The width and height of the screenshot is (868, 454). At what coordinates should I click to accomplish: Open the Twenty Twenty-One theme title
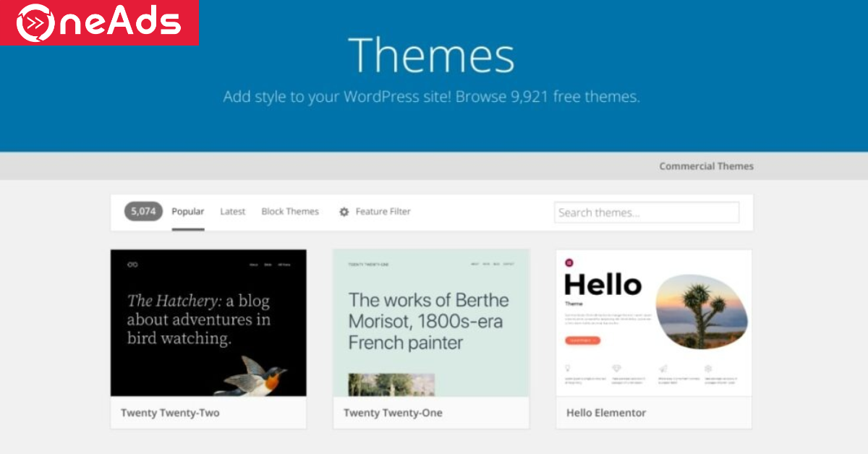pos(393,413)
